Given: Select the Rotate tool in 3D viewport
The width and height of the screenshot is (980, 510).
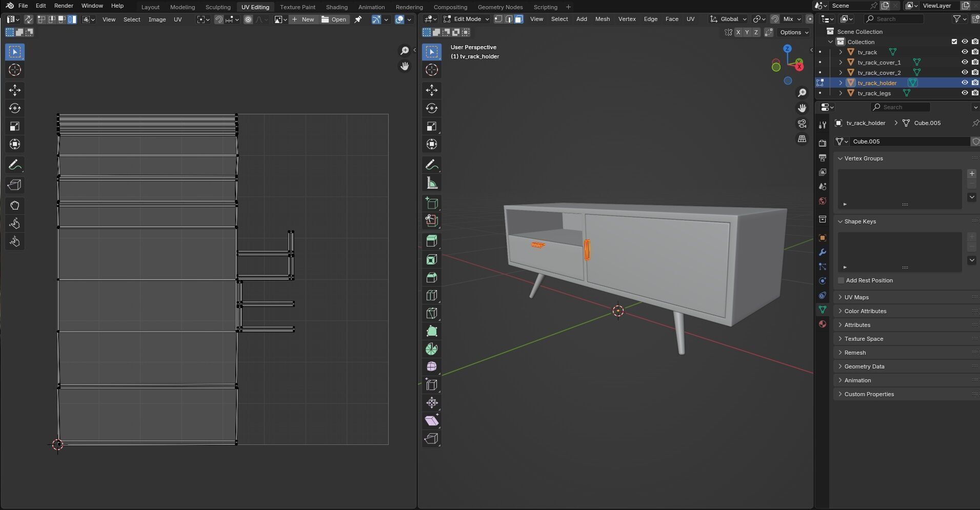Looking at the screenshot, I should point(431,108).
